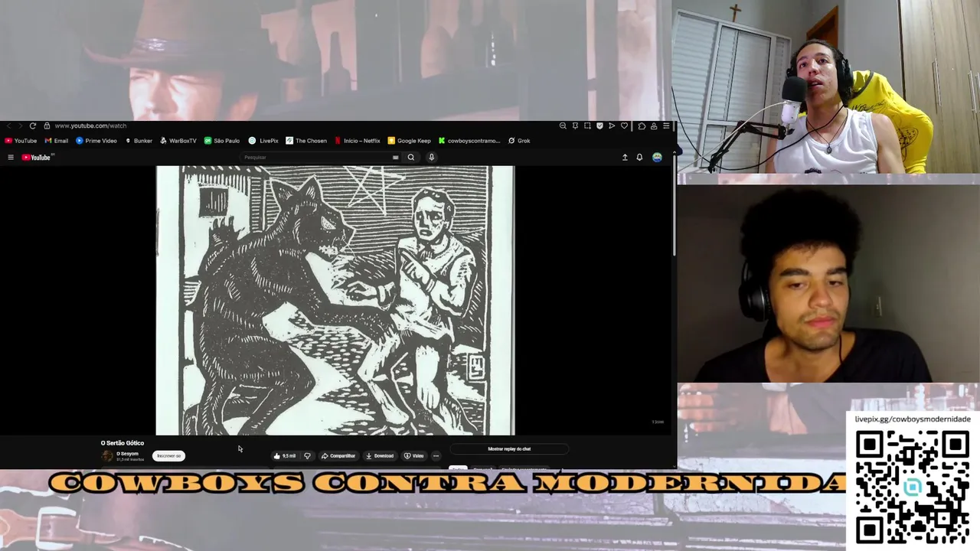Go back in browser history
The image size is (980, 551).
(9, 126)
